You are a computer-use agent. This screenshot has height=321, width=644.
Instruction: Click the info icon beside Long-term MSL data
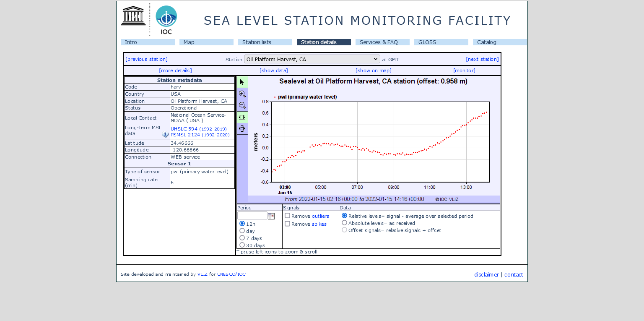click(x=165, y=134)
